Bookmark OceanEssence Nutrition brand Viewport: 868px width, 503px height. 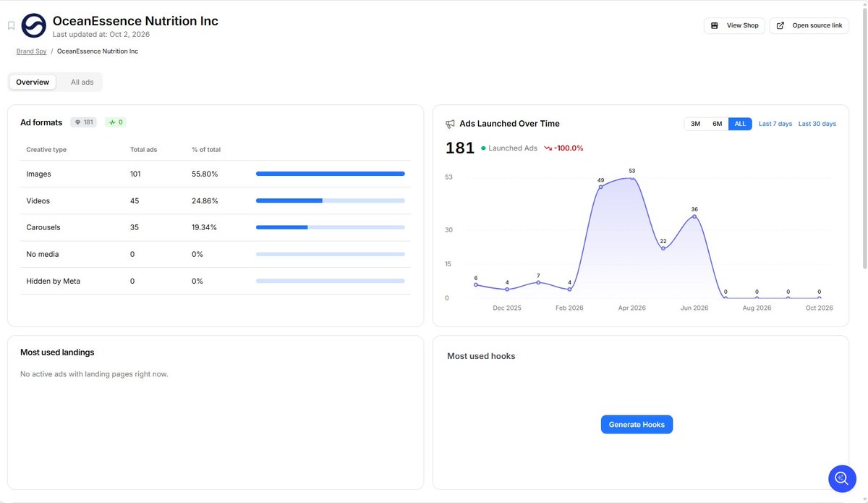(11, 25)
